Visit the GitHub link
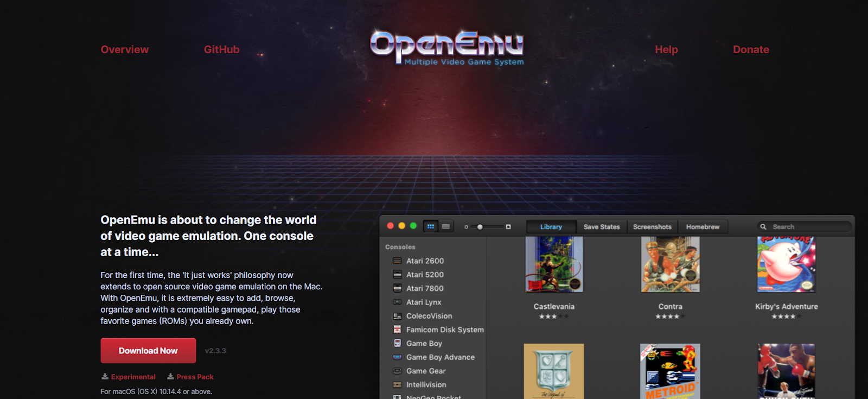The height and width of the screenshot is (399, 868). [221, 49]
